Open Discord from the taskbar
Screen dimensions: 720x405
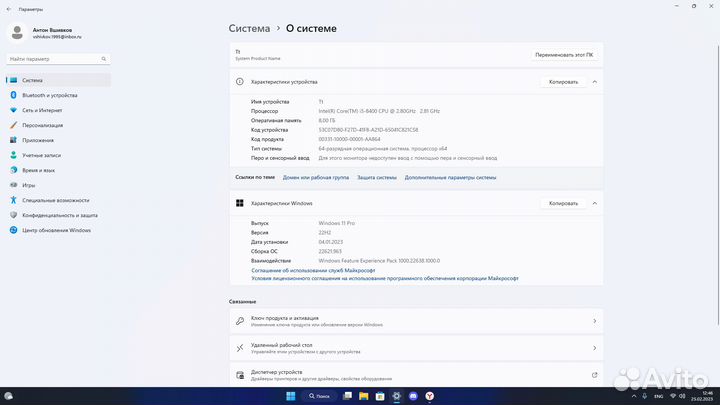(413, 396)
